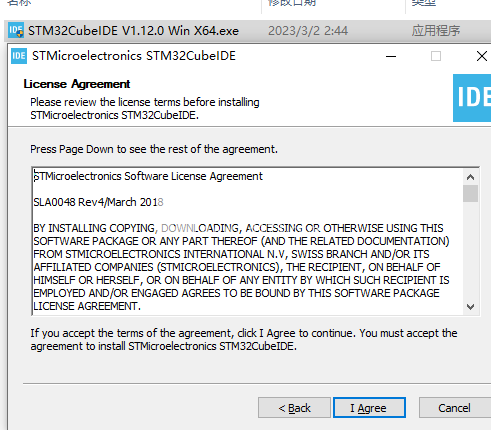Click the installer title bar IDE icon
The height and width of the screenshot is (430, 491).
pos(19,56)
